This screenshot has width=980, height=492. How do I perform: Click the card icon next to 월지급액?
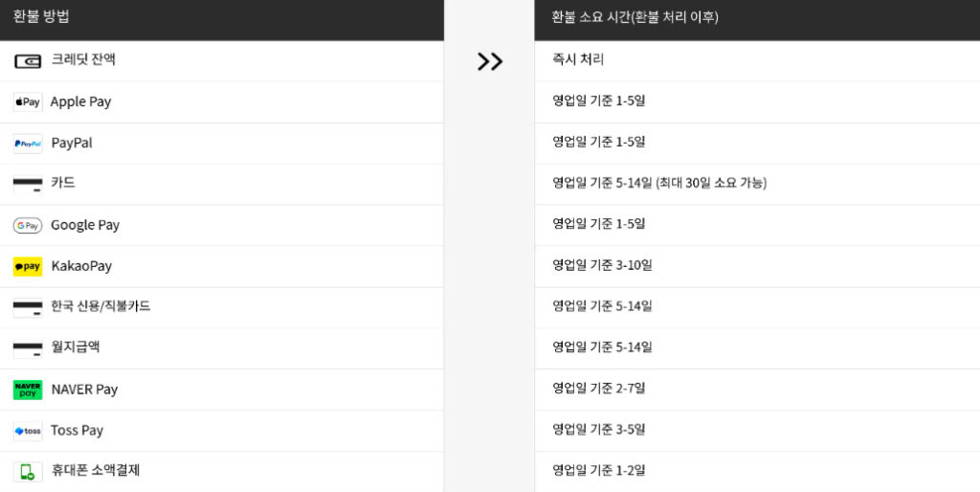[28, 348]
